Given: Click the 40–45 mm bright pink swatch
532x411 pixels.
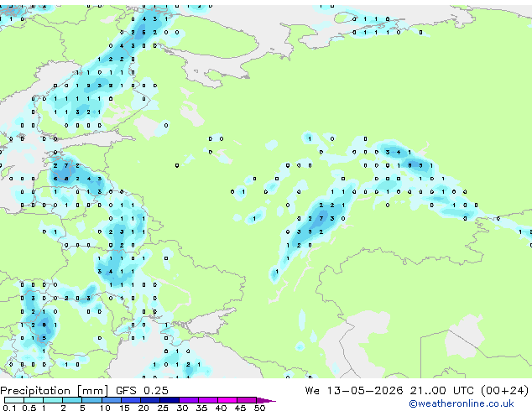Looking at the screenshot, I should (x=227, y=400).
